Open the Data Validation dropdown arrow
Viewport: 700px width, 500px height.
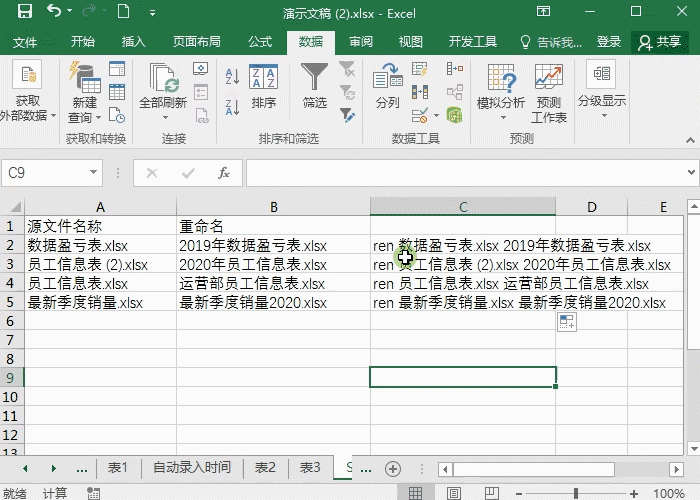[x=436, y=116]
